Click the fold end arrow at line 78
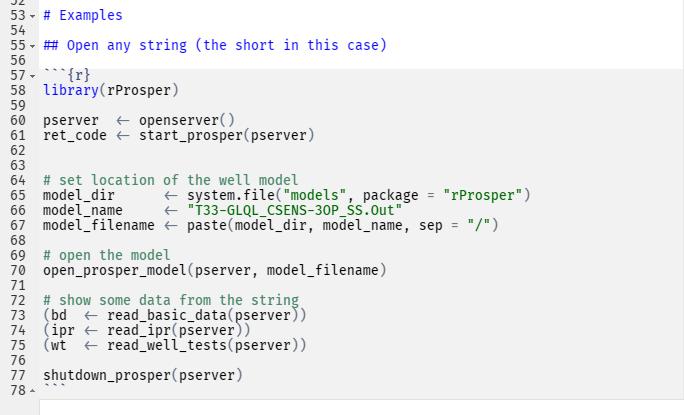This screenshot has width=684, height=415. click(33, 391)
